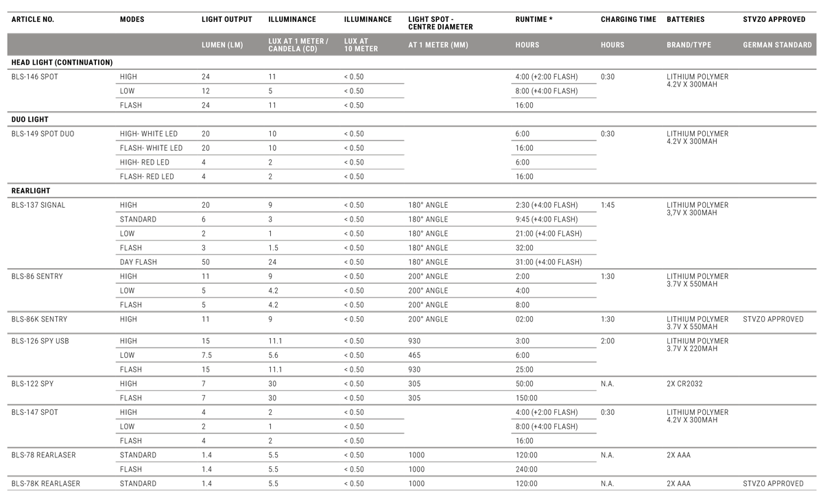Screen dimensions: 823x504
Task: Click the 50 lumen value for DAY FLASH
Action: coord(206,262)
